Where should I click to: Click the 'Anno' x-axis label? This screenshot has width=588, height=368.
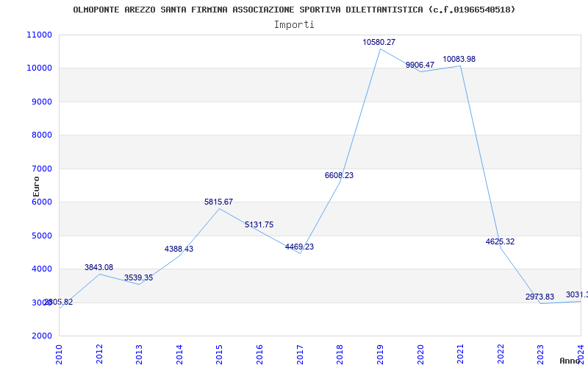pyautogui.click(x=570, y=361)
